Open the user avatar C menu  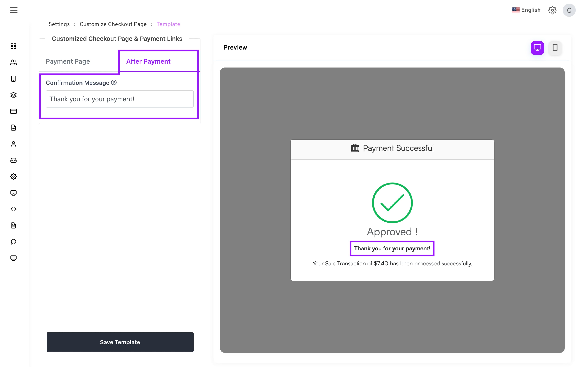click(x=569, y=10)
